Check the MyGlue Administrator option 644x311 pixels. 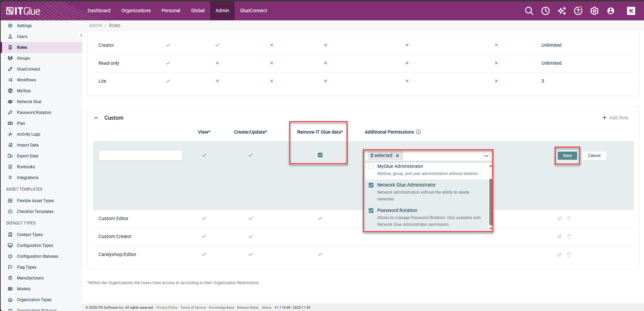371,167
